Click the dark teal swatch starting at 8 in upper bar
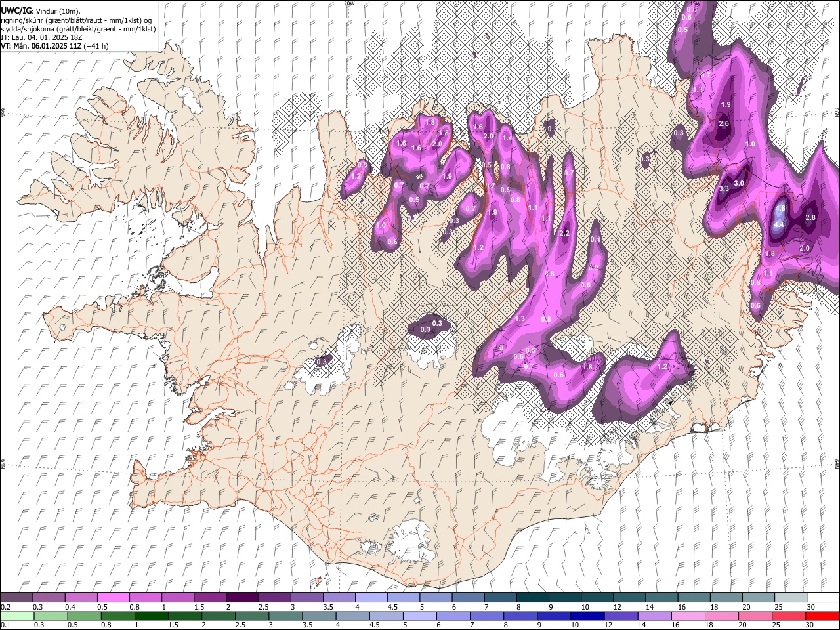 [532, 598]
